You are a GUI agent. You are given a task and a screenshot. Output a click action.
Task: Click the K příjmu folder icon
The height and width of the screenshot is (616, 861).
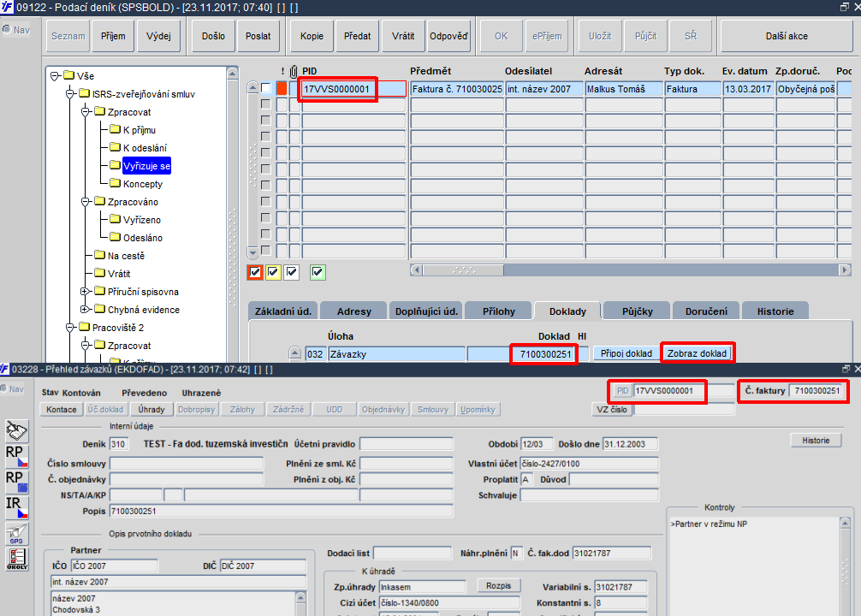point(115,129)
